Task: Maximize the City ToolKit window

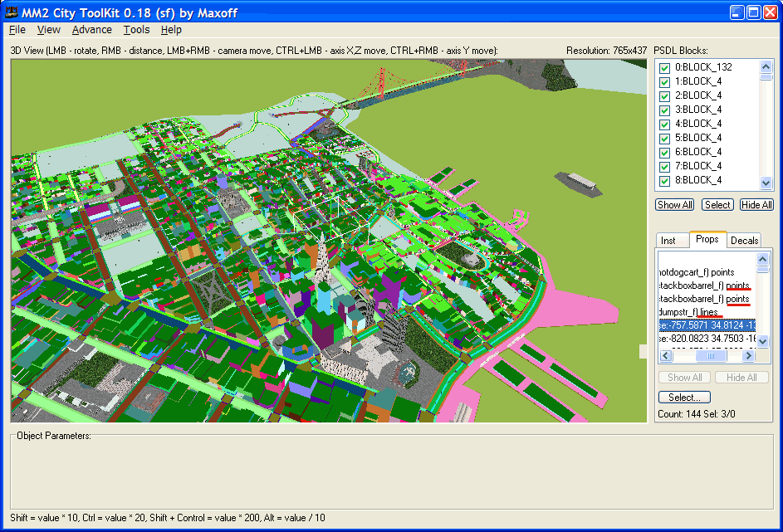Action: (753, 12)
